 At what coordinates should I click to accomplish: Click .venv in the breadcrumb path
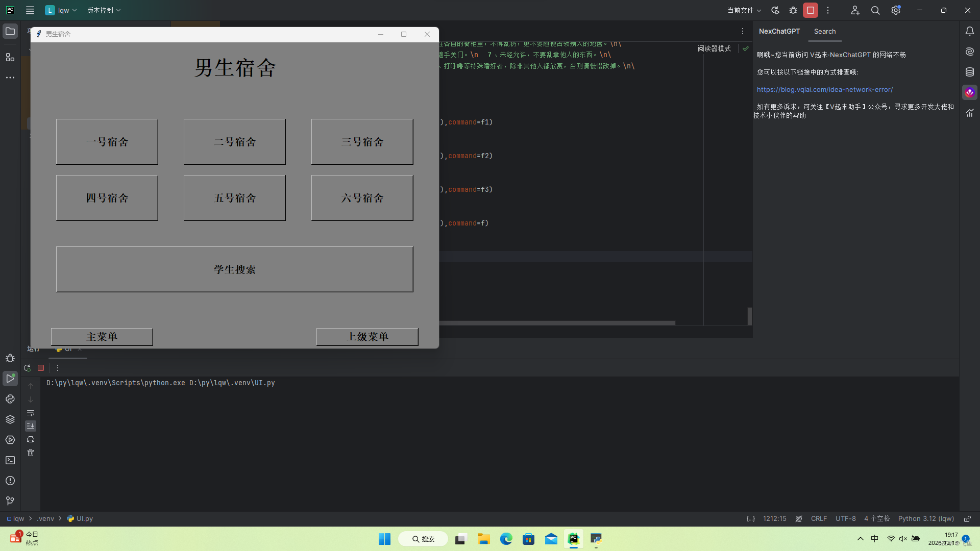click(45, 518)
